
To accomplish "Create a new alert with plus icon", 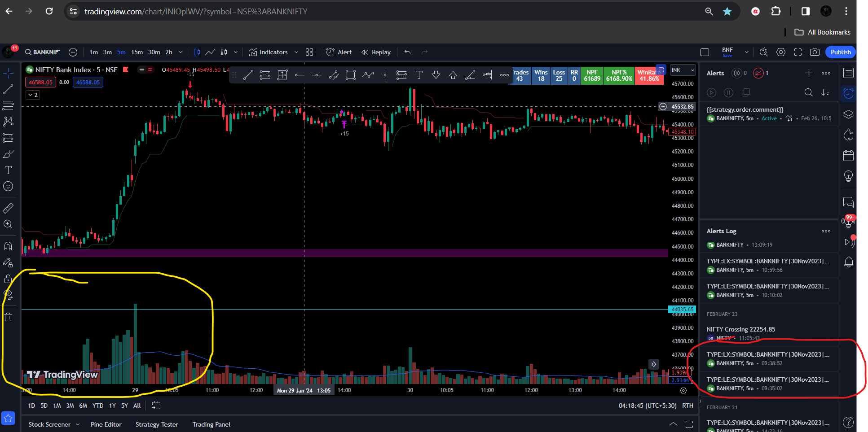I will point(809,73).
